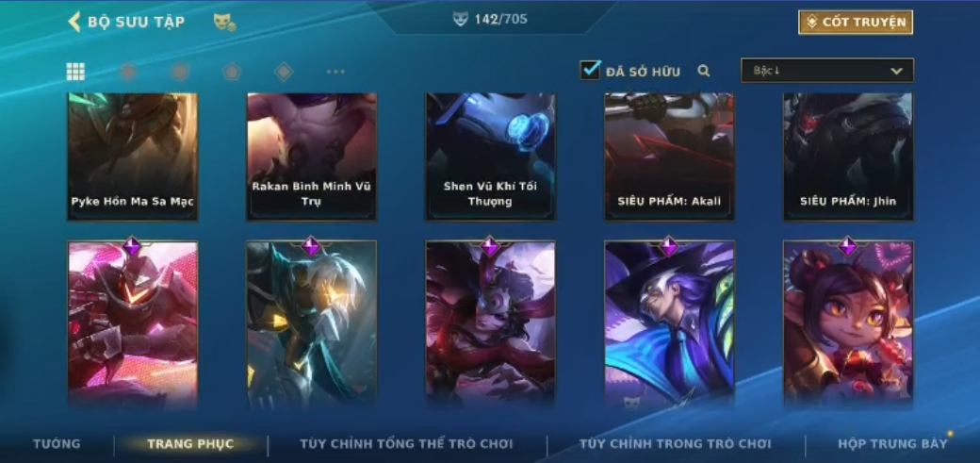Screen dimensions: 980x463
Task: Select the second hexagon rarity filter
Action: (x=180, y=72)
